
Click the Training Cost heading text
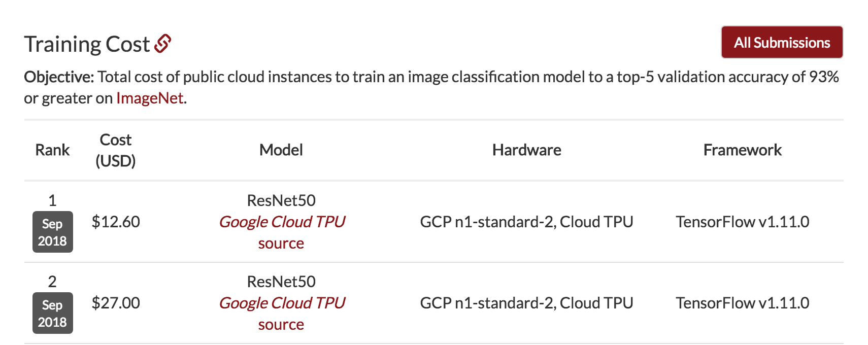pos(87,44)
